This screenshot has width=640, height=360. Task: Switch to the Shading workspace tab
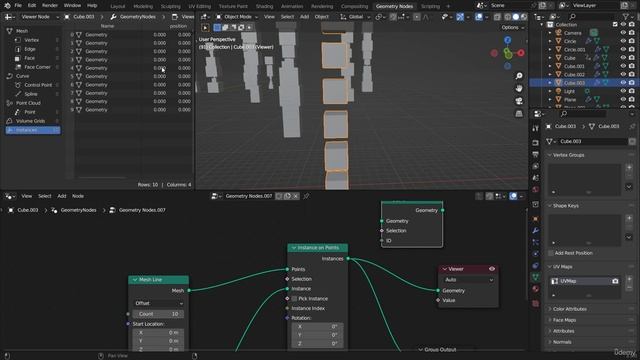tap(264, 7)
